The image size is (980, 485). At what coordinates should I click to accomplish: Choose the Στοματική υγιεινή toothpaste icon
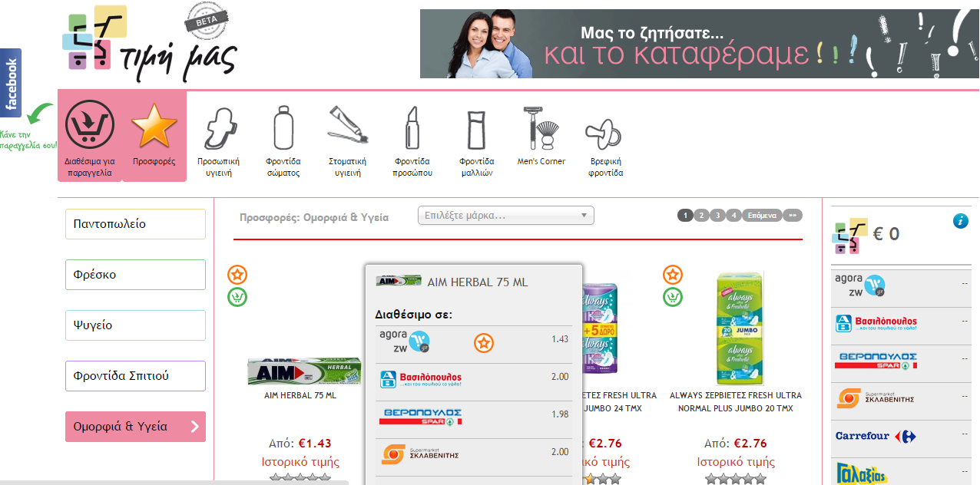348,125
